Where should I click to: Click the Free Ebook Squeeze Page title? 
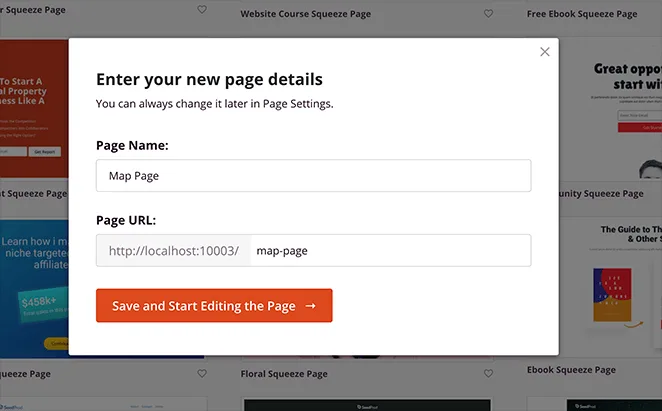tap(582, 14)
